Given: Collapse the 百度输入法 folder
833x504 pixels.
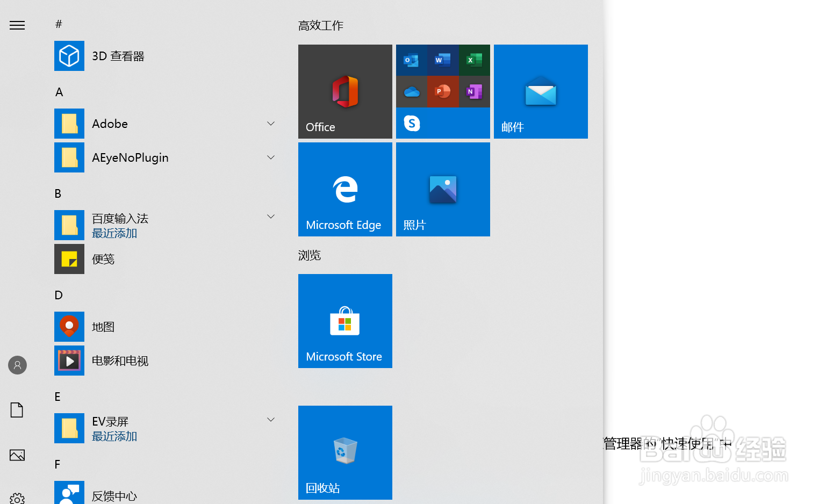Looking at the screenshot, I should click(x=271, y=216).
